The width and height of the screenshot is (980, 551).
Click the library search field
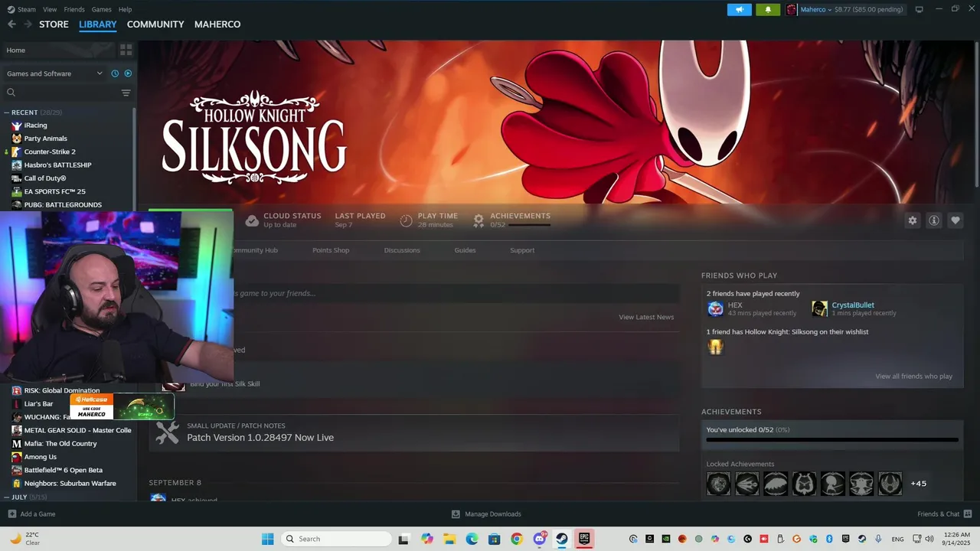pyautogui.click(x=61, y=93)
